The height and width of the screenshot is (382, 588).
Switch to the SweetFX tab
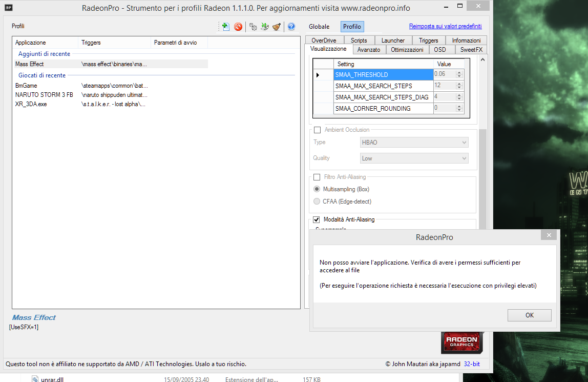[471, 50]
